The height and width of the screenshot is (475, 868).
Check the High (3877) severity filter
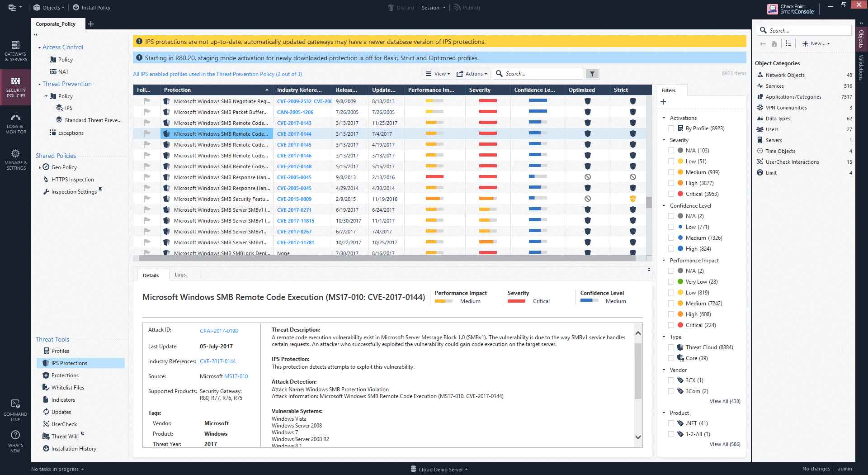(671, 183)
